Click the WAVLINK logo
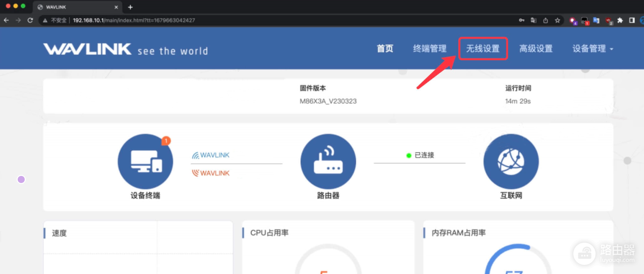The width and height of the screenshot is (644, 274). (x=87, y=49)
